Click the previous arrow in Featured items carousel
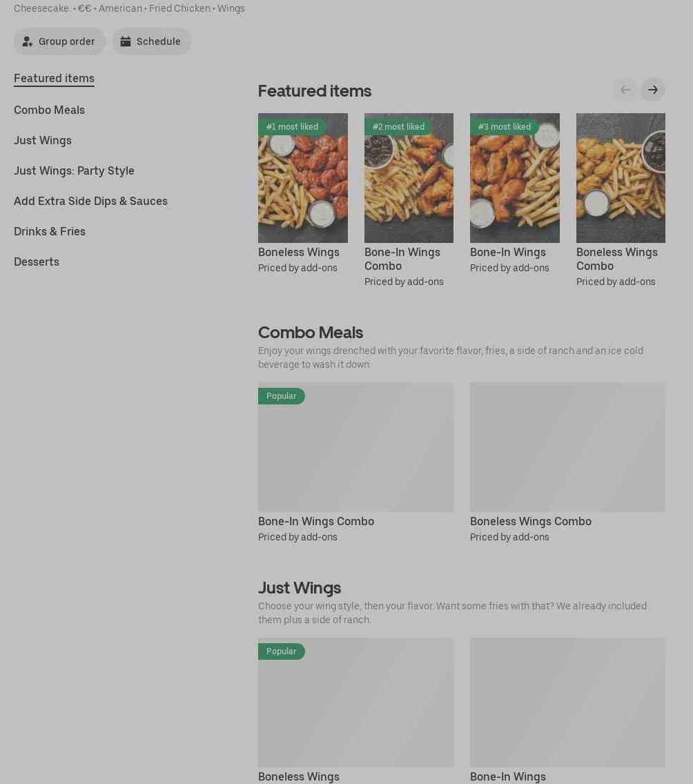The image size is (693, 784). [x=625, y=90]
